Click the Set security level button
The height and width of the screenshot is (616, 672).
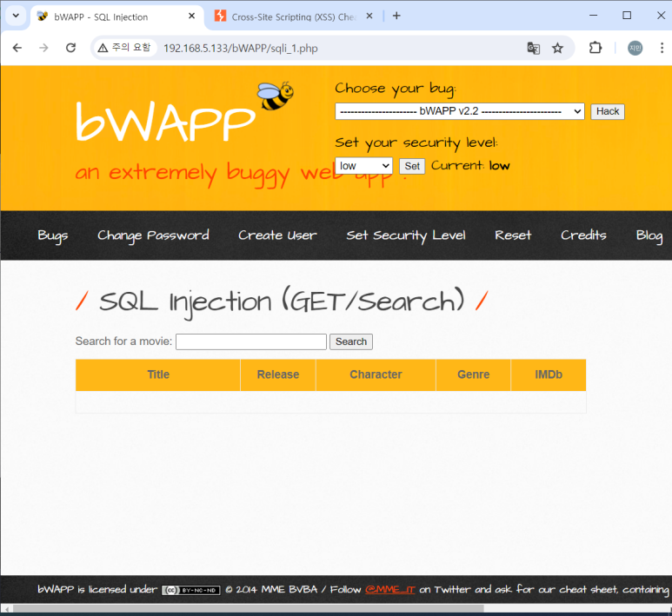coord(412,166)
